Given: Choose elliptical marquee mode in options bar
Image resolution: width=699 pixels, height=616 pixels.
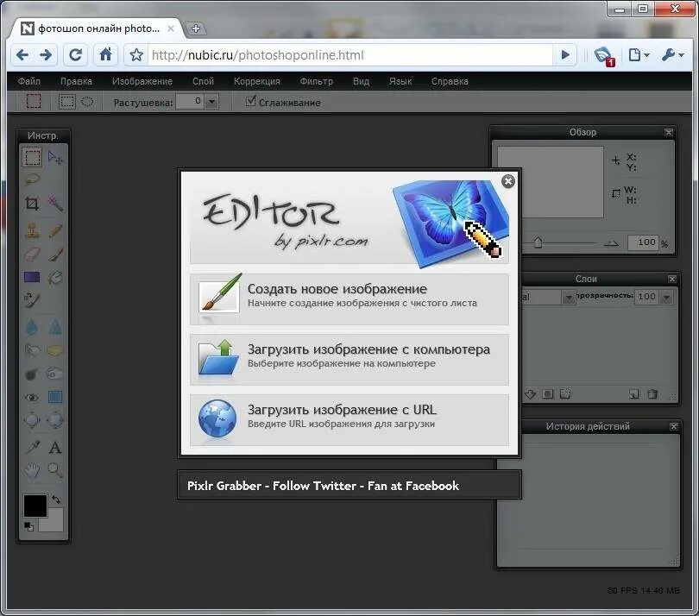Looking at the screenshot, I should pyautogui.click(x=87, y=102).
